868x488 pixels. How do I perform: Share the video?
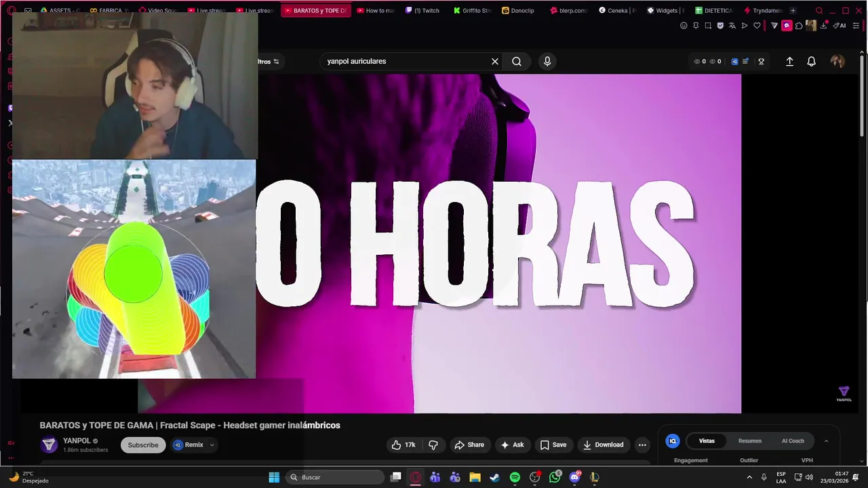tap(469, 445)
